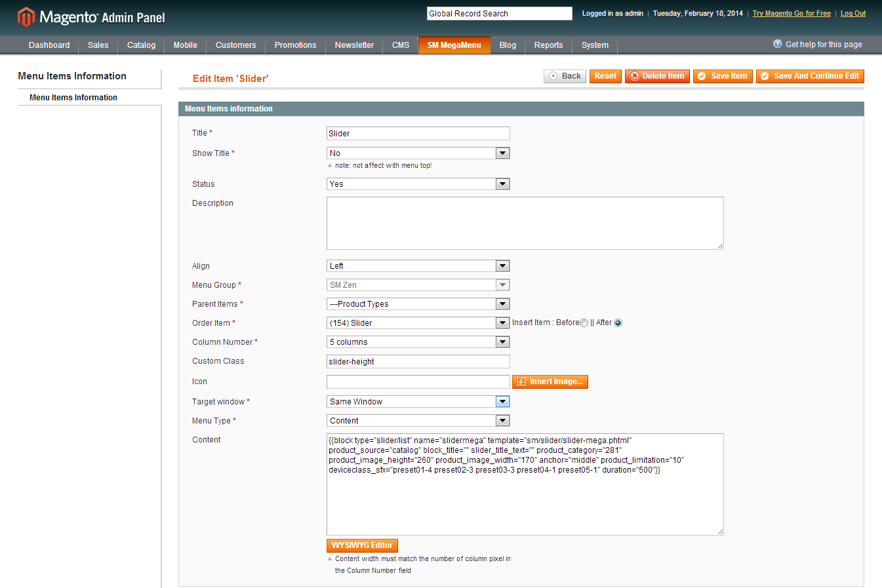Click the Back button
Screen dimensions: 882x588
(x=565, y=76)
